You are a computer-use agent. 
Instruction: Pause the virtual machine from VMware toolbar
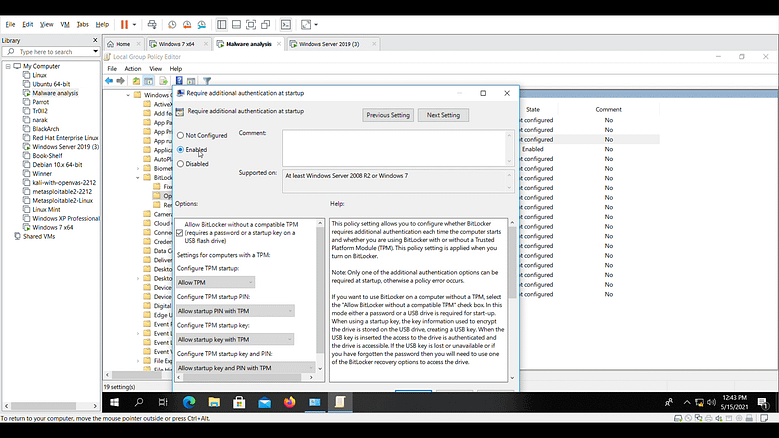[124, 24]
